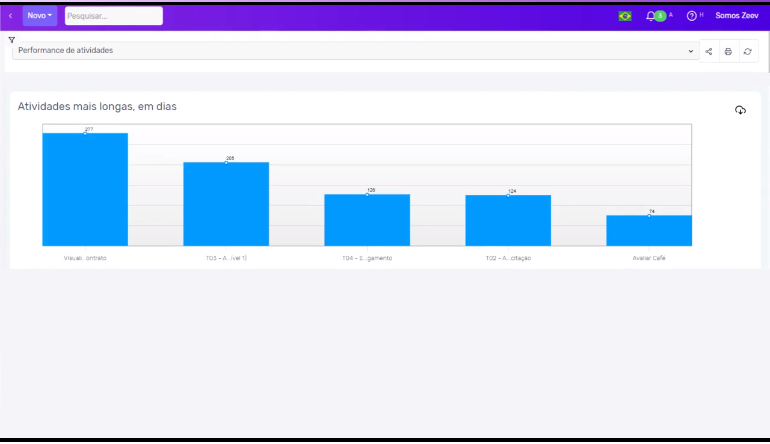Click the cloud download chart icon

point(740,110)
